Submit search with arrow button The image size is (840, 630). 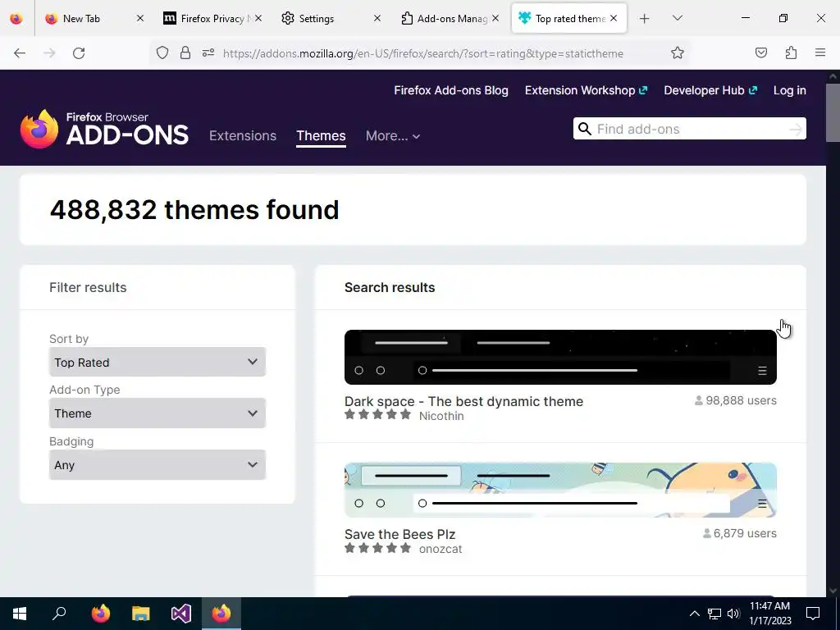coord(796,129)
